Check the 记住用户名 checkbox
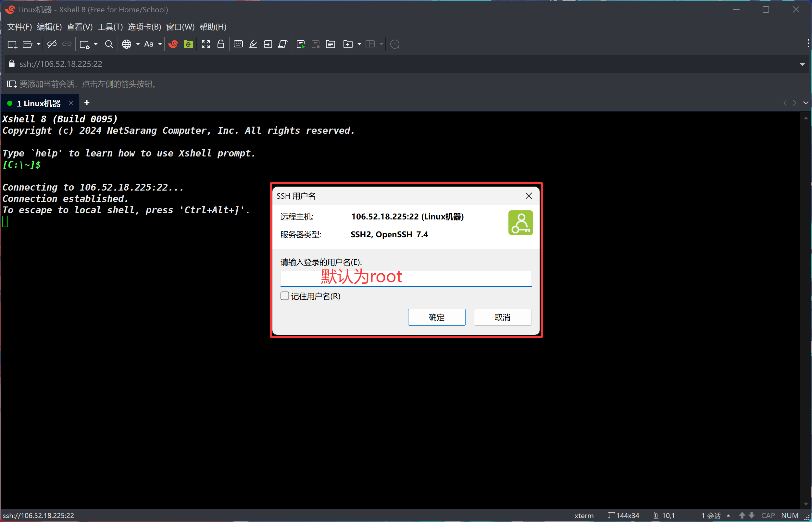Screen dimensions: 812x522 (x=285, y=296)
